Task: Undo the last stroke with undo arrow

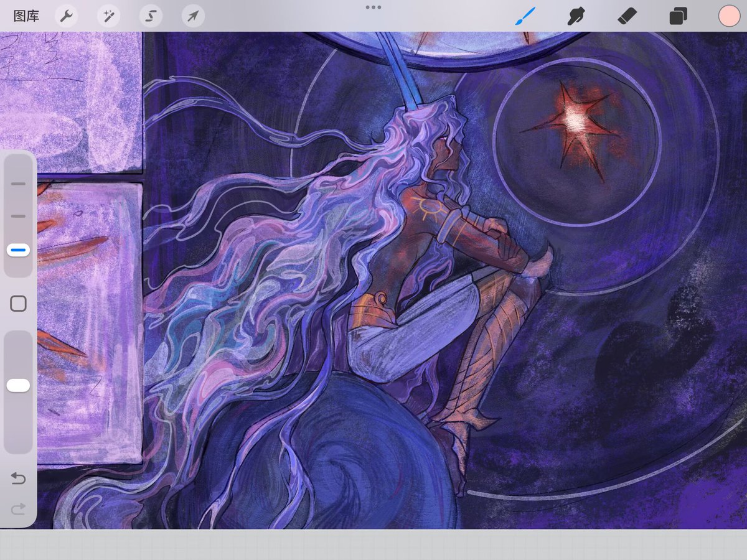Action: click(19, 478)
